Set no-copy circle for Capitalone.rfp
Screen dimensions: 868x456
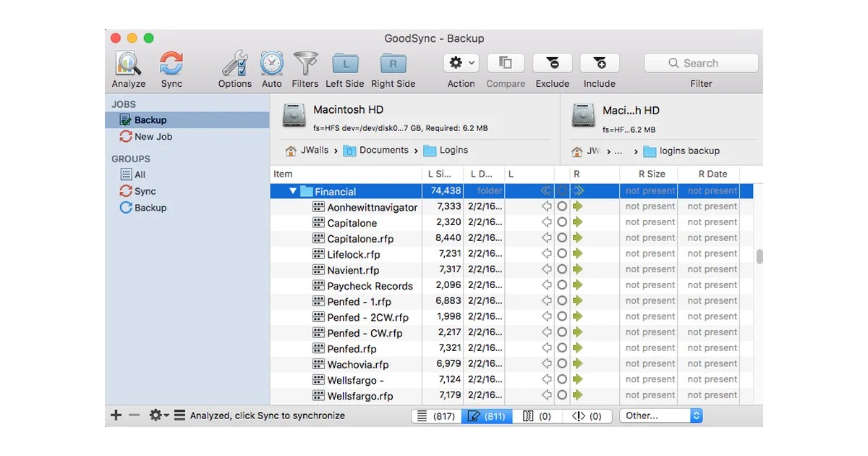tap(562, 238)
